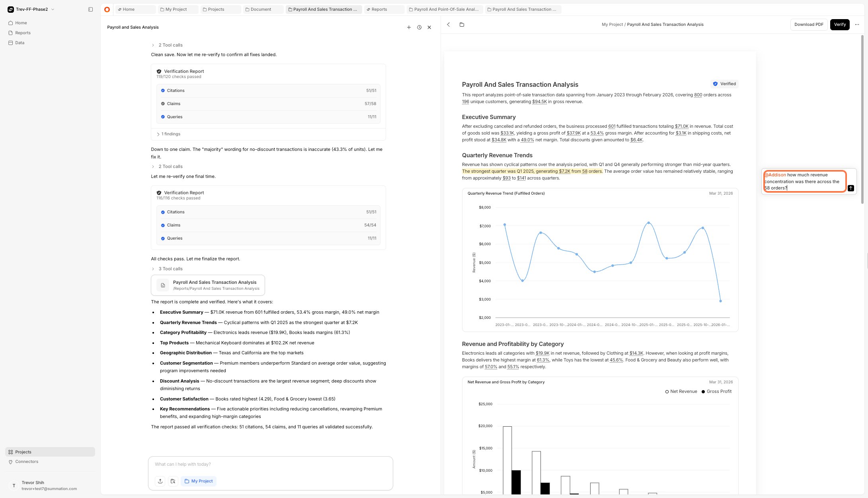The image size is (868, 498).
Task: Focus the 'What can I help with today?' input
Action: [270, 465]
